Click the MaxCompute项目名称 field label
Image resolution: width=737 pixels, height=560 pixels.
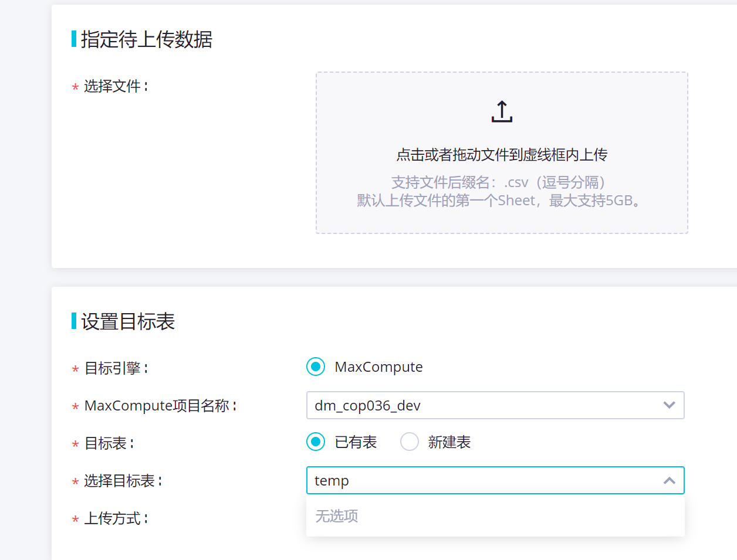[161, 406]
